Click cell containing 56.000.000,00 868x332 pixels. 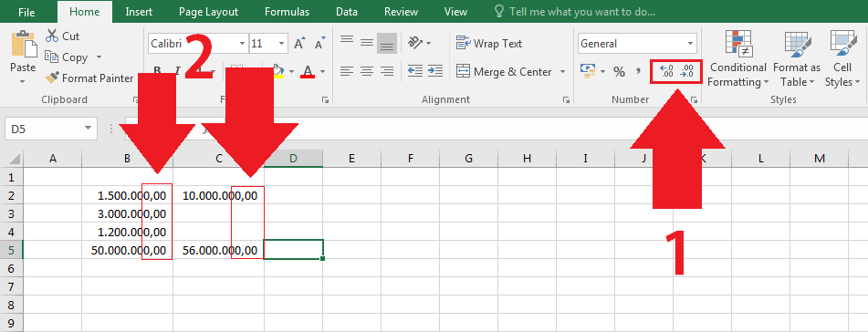219,250
